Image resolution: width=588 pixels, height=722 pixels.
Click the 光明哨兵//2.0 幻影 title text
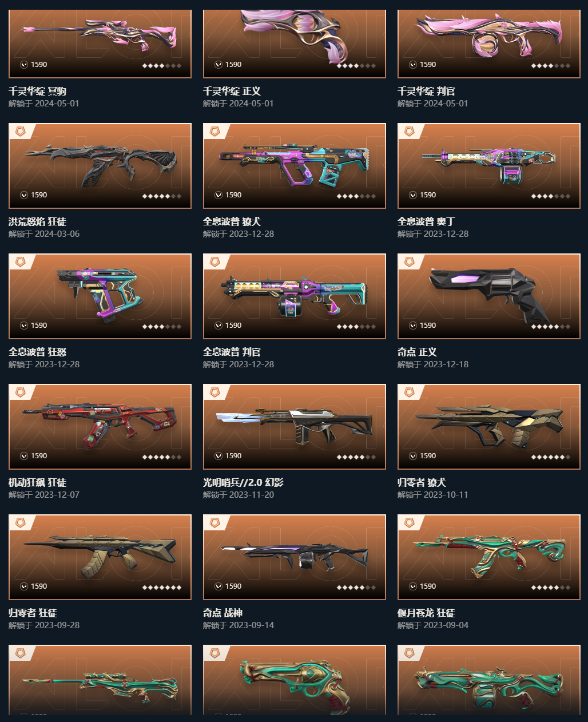pyautogui.click(x=243, y=482)
